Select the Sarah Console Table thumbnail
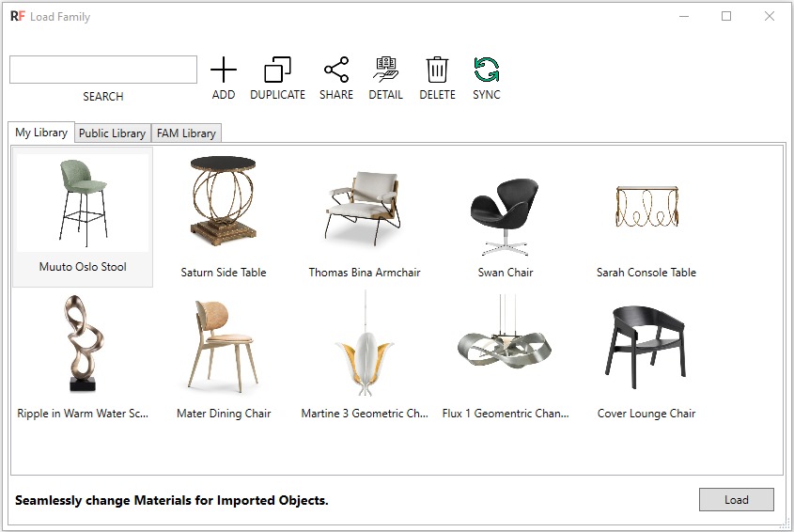The image size is (794, 532). (x=646, y=207)
